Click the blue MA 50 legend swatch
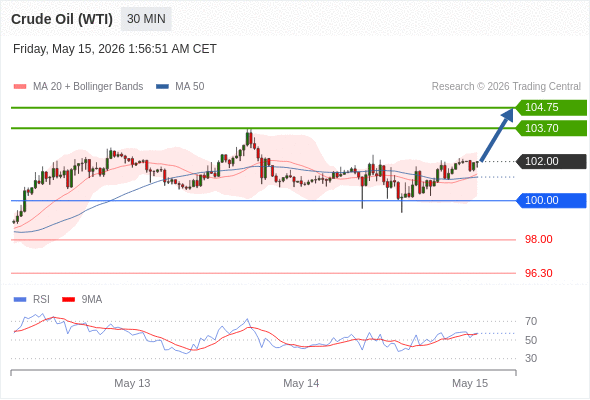Screen dimensions: 590x400 tap(162, 87)
